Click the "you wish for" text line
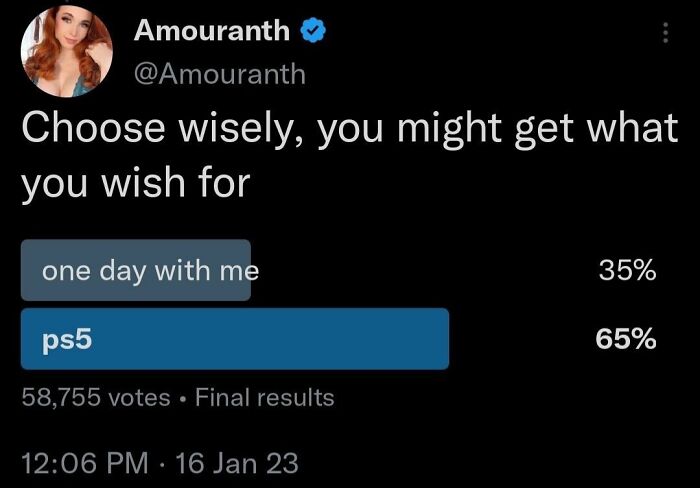Image resolution: width=700 pixels, height=488 pixels. (135, 184)
